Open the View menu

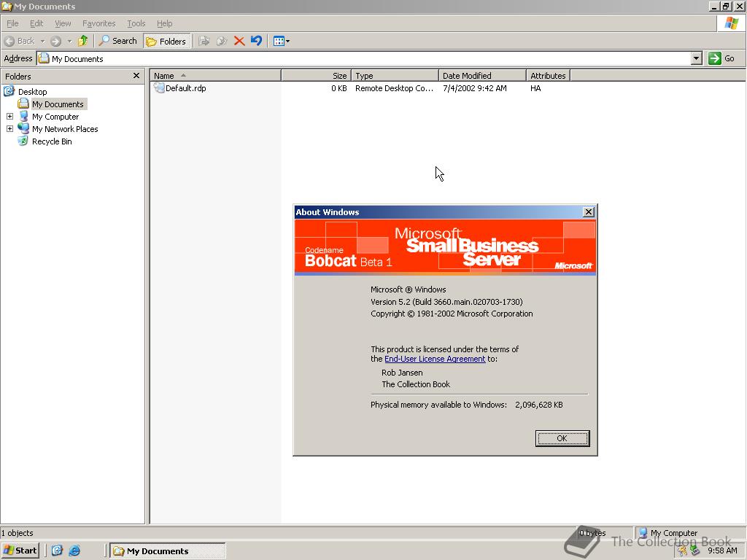tap(63, 23)
